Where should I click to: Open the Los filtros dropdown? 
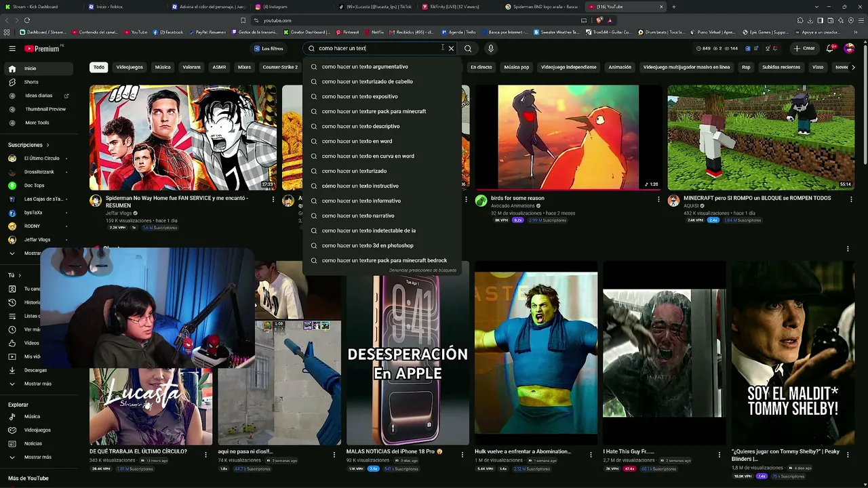269,49
